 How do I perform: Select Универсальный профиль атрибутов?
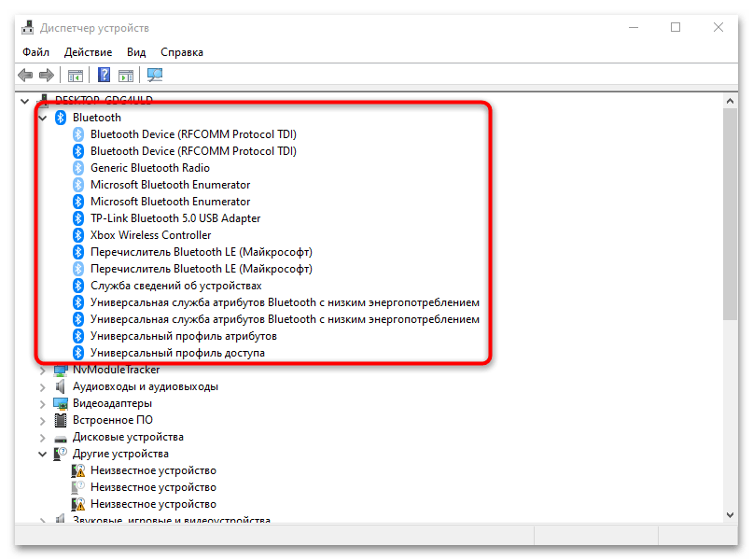coord(184,336)
